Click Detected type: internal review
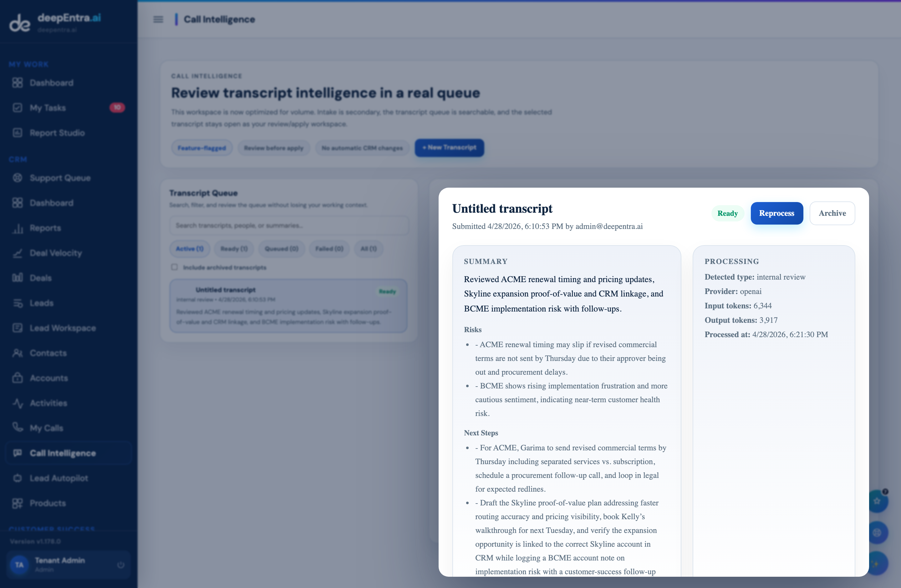 pyautogui.click(x=755, y=277)
